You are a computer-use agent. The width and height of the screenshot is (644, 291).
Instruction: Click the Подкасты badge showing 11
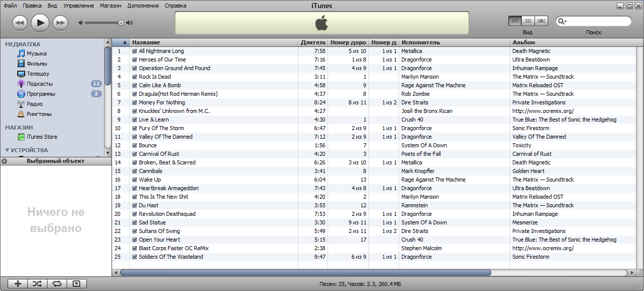pyautogui.click(x=96, y=84)
